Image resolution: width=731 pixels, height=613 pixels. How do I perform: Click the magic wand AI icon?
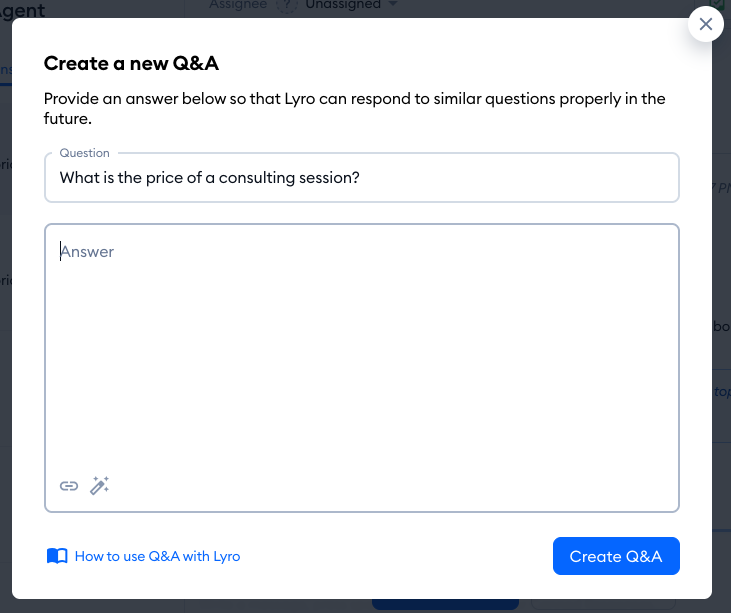(99, 486)
